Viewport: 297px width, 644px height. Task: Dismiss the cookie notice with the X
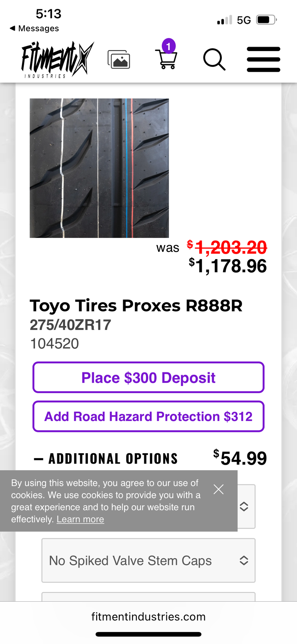tap(219, 489)
